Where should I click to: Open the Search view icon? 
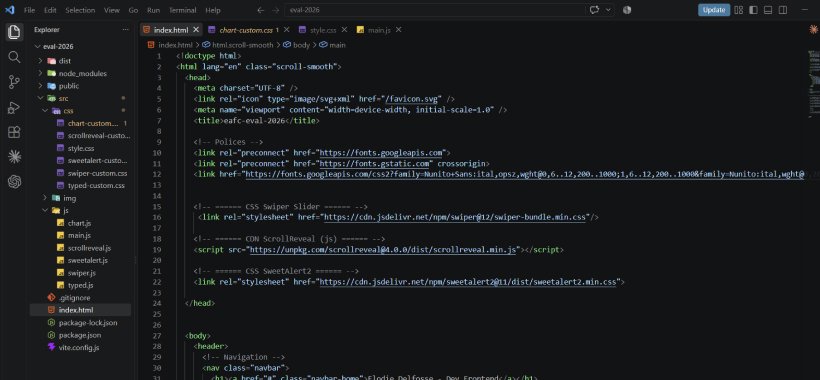click(x=14, y=57)
